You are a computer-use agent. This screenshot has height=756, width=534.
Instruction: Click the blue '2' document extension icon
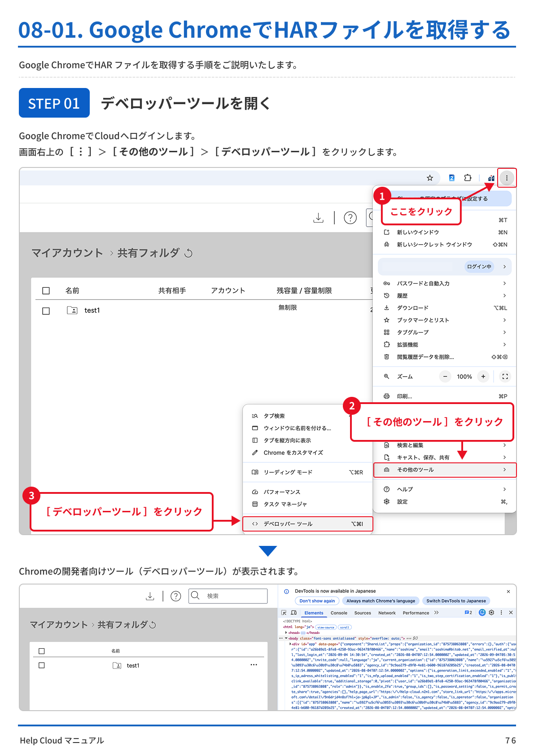point(451,178)
